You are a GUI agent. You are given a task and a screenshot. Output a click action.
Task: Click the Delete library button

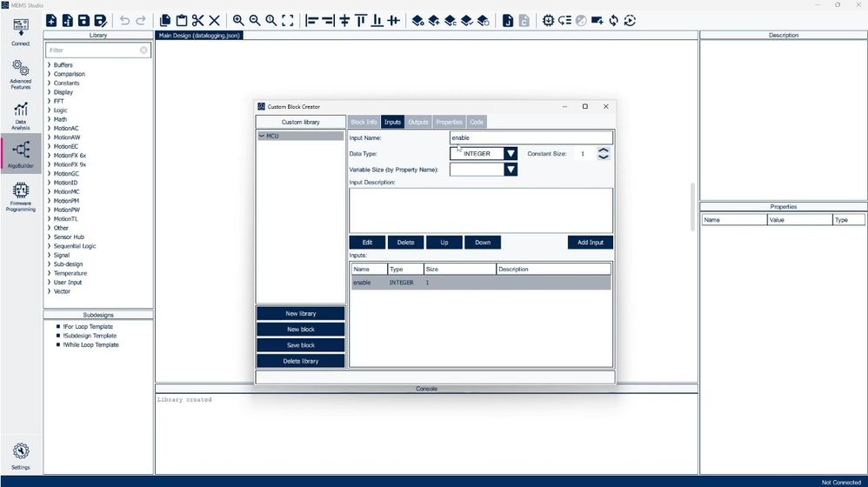tap(301, 361)
